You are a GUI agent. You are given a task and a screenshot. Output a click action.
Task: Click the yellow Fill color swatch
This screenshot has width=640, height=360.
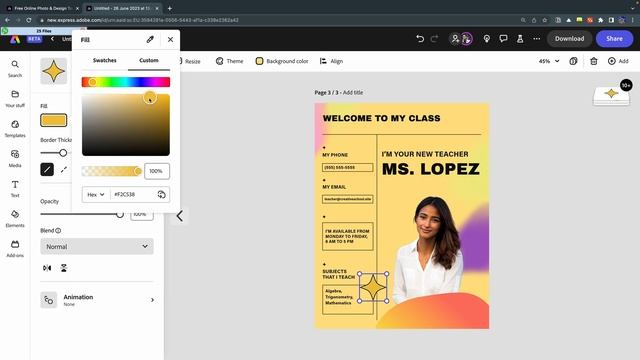click(x=53, y=120)
